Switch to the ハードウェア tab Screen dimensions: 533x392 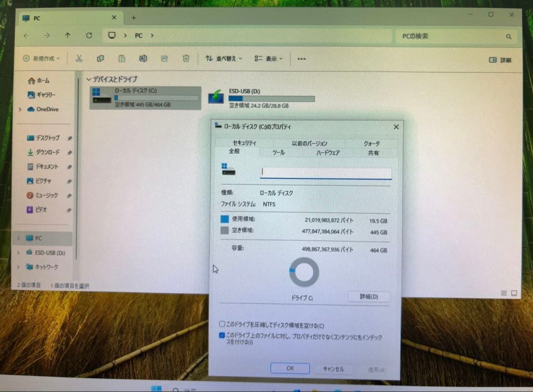pyautogui.click(x=329, y=153)
